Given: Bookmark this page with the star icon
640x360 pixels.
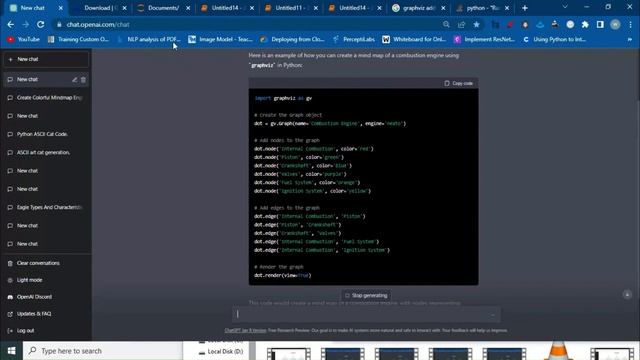Looking at the screenshot, I should [476, 24].
